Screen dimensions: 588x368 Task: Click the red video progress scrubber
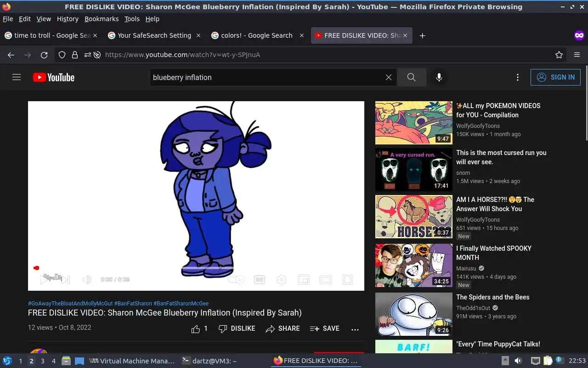tap(36, 268)
